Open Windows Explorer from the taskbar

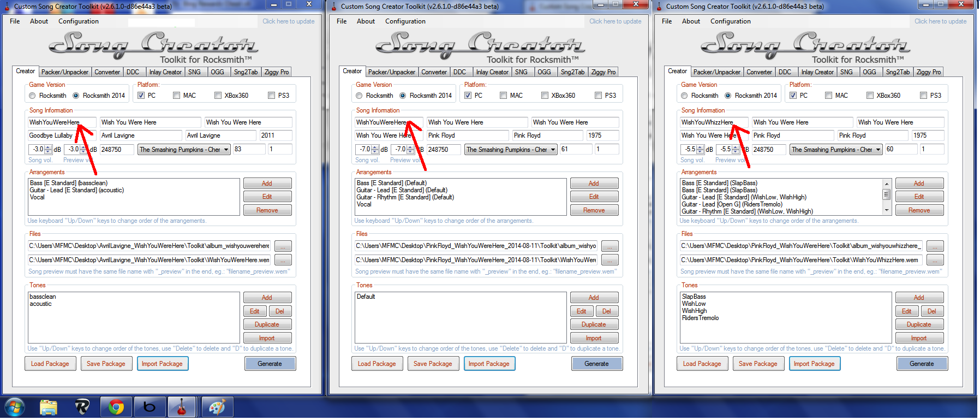coord(49,407)
